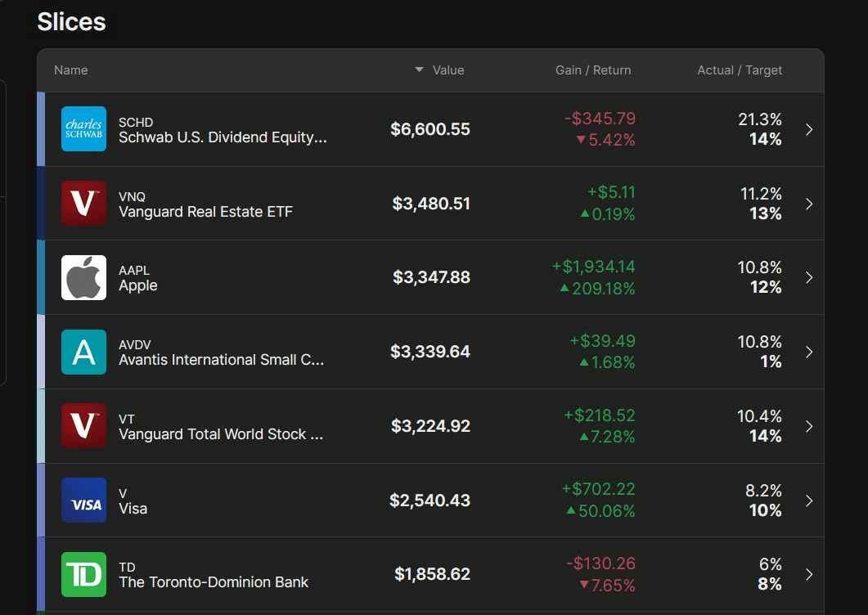Click the $2,540.43 value
This screenshot has height=615, width=868.
point(430,501)
